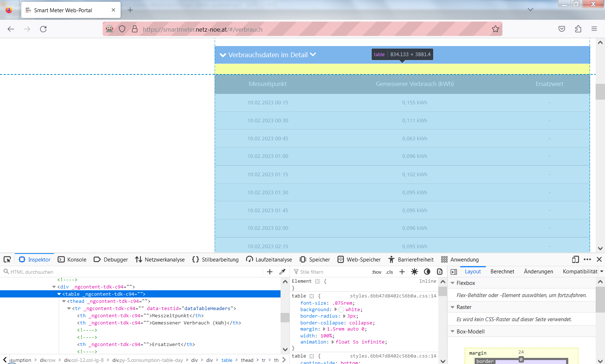
Task: List all tabs dropdown arrow
Action: 530,10
